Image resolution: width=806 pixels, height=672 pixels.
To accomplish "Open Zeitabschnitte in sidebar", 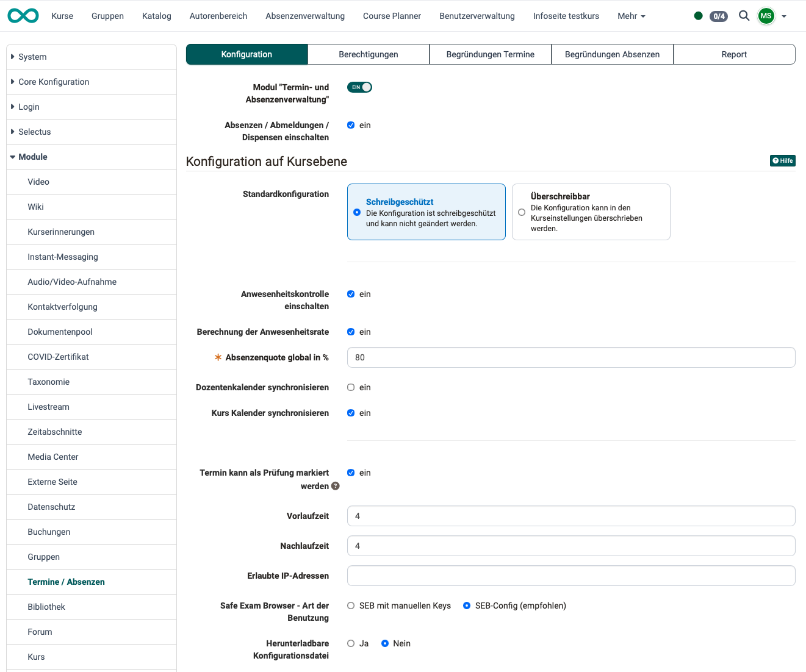I will tap(92, 432).
